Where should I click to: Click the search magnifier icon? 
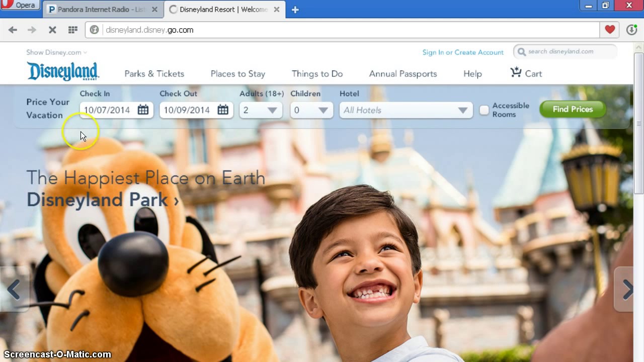(x=521, y=52)
